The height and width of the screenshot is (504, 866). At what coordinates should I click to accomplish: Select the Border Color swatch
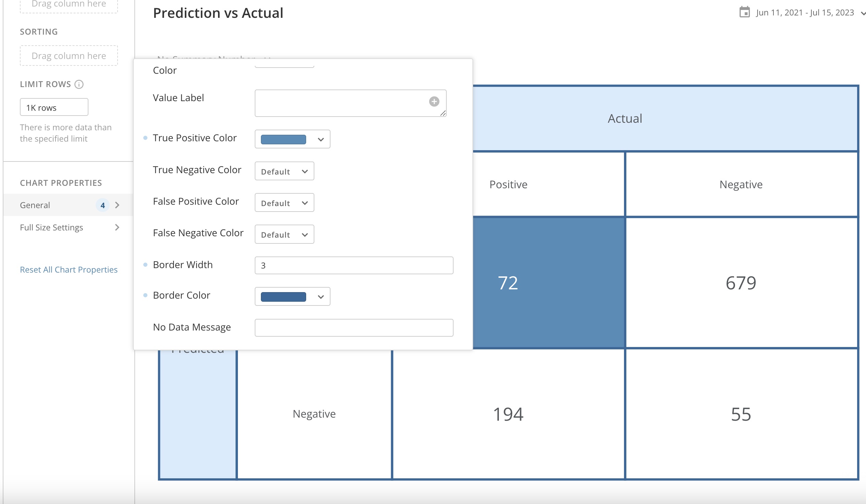283,296
